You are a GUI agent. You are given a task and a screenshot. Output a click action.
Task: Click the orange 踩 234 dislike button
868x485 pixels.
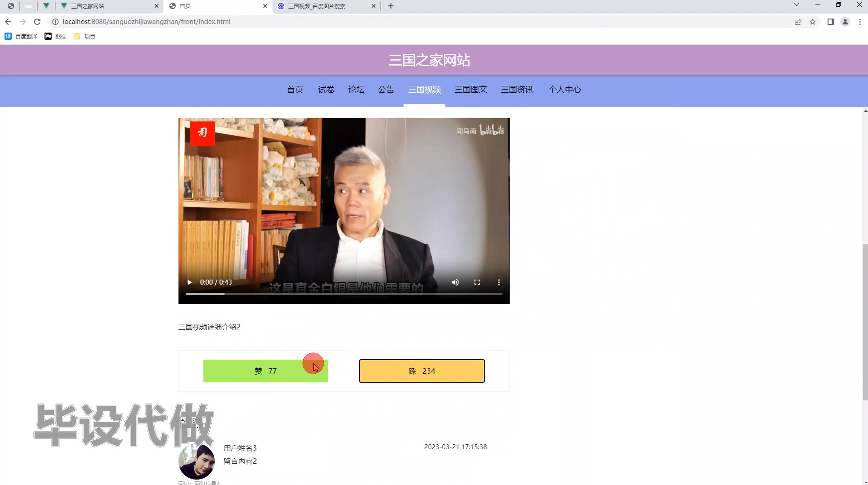(422, 371)
